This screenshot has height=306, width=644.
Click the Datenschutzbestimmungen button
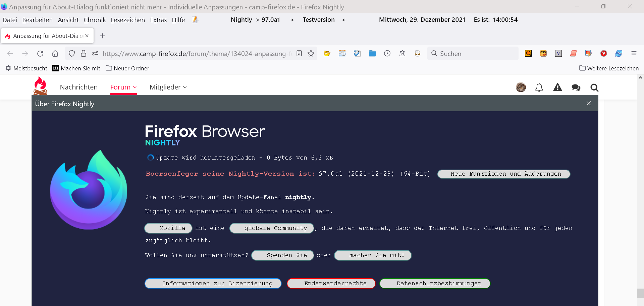435,284
